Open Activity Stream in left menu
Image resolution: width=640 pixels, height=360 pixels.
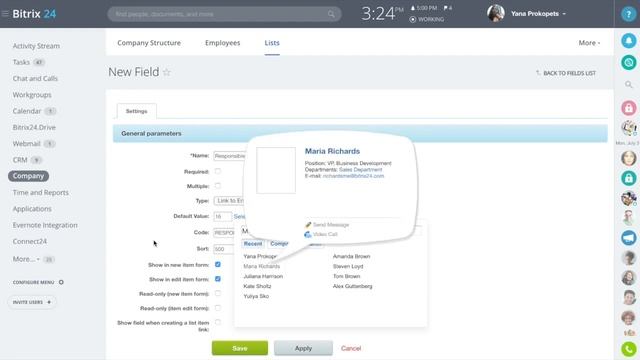(36, 46)
